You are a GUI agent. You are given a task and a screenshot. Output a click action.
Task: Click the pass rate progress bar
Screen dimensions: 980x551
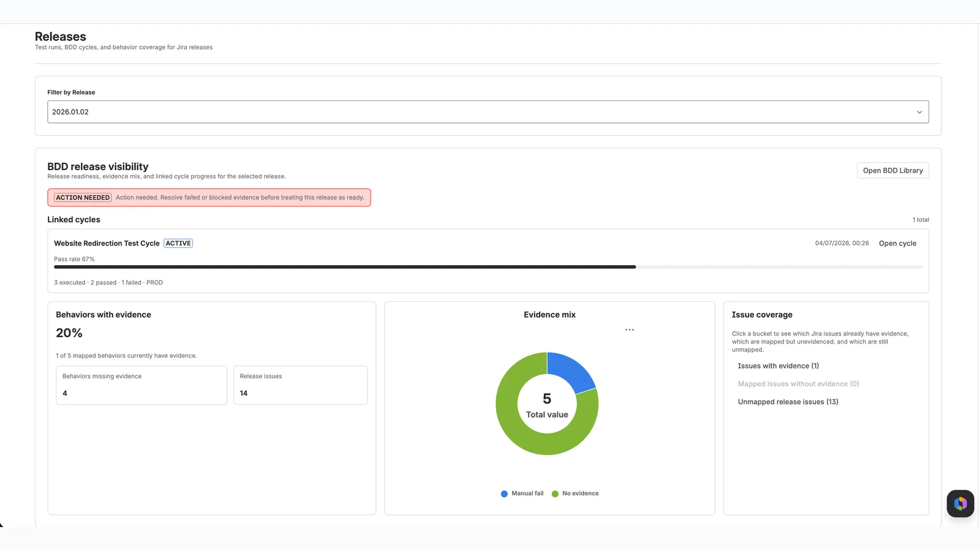click(x=488, y=267)
